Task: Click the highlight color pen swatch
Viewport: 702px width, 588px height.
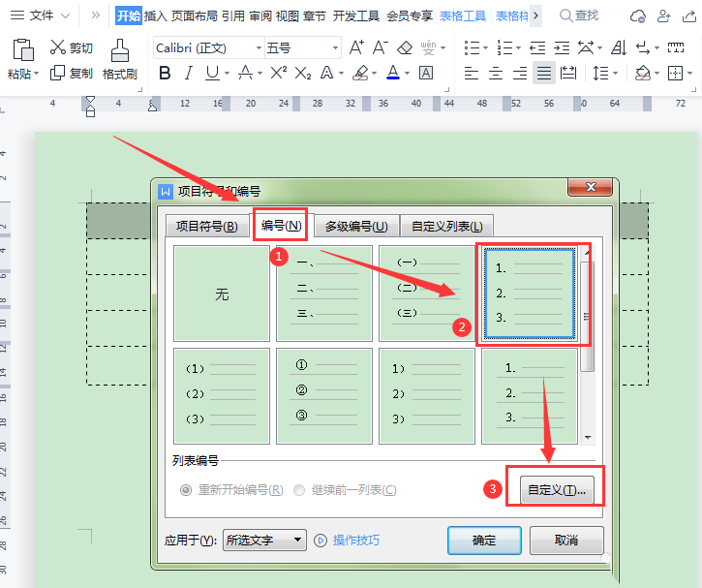Action: pos(360,73)
